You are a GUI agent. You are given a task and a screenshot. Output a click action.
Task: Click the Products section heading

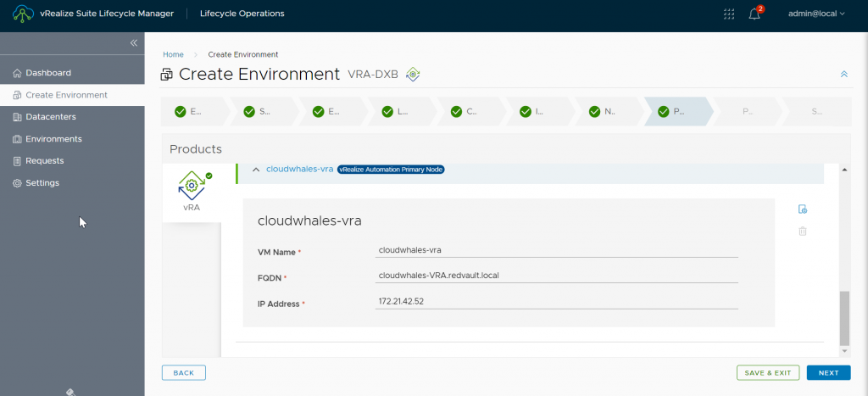click(196, 149)
